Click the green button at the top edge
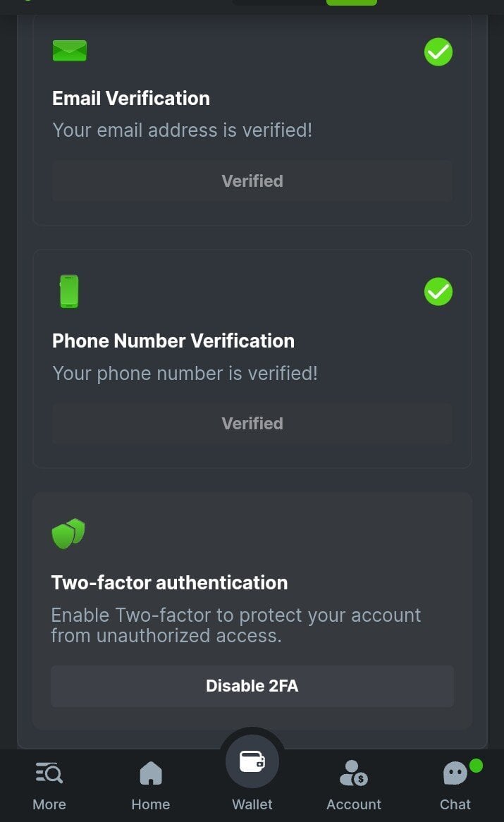Viewport: 504px width, 822px height. pos(351,2)
